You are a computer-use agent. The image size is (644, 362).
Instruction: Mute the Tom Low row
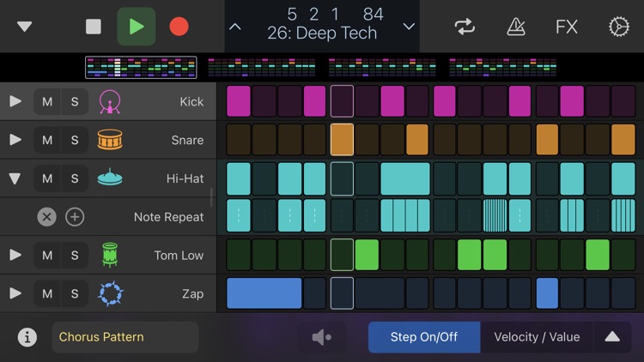47,256
